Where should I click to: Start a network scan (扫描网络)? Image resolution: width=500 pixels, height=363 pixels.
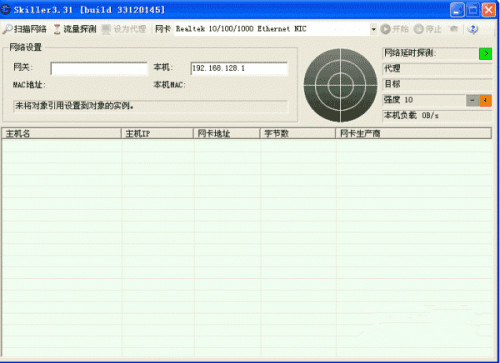tap(24, 29)
